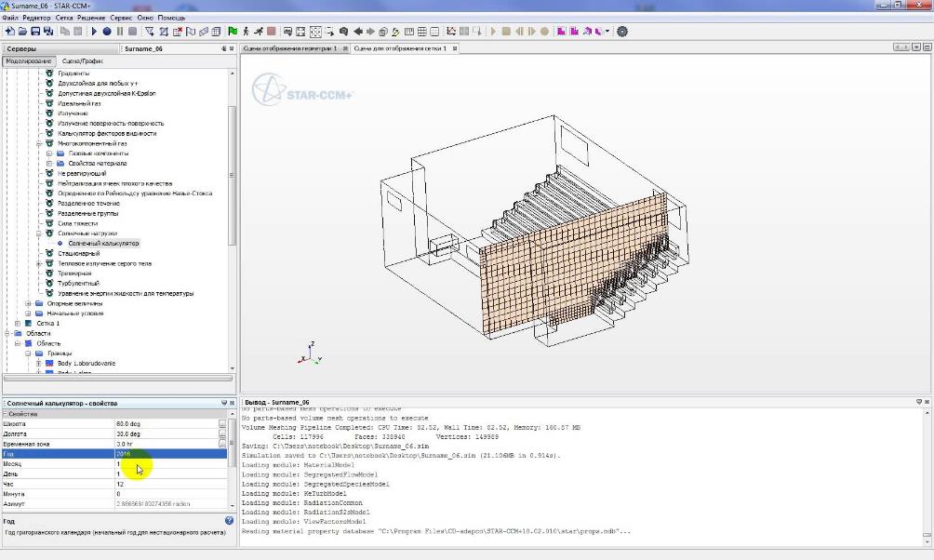Expand the Опорные величины tree node
934x560 pixels.
[28, 303]
